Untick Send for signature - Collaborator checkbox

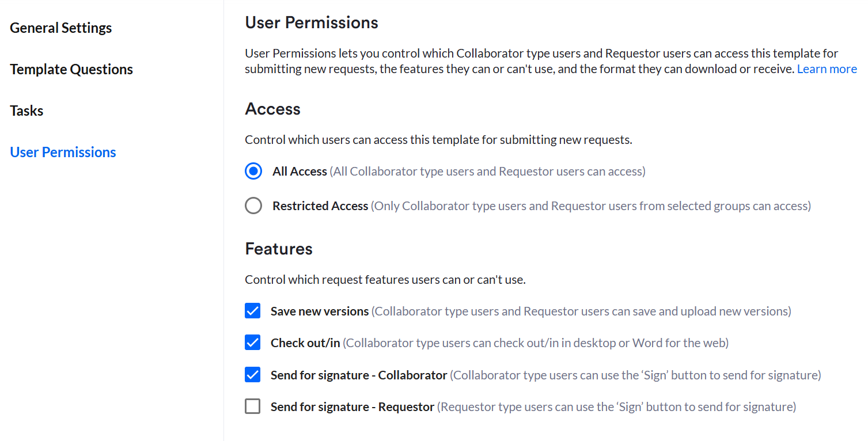pos(253,375)
